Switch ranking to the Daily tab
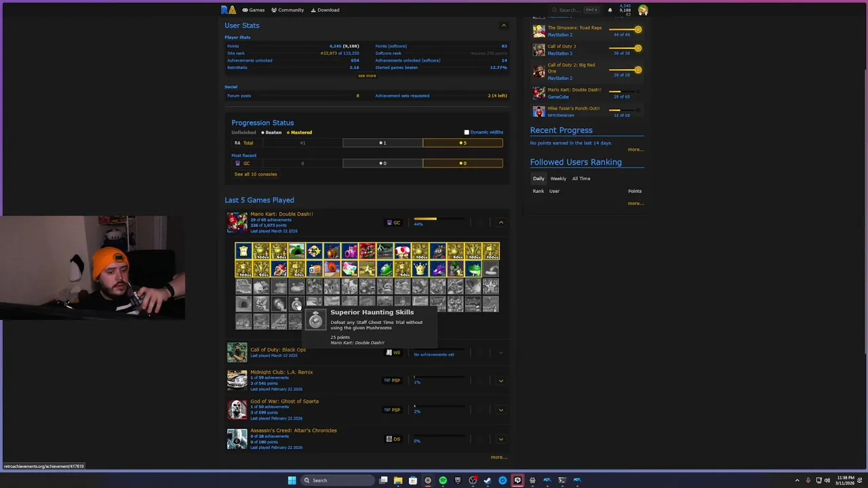The width and height of the screenshot is (868, 488). point(538,178)
